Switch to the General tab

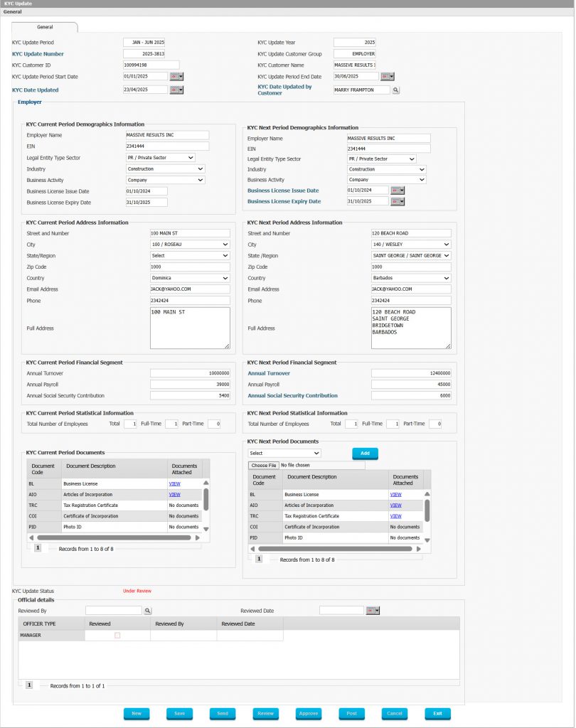click(x=45, y=27)
